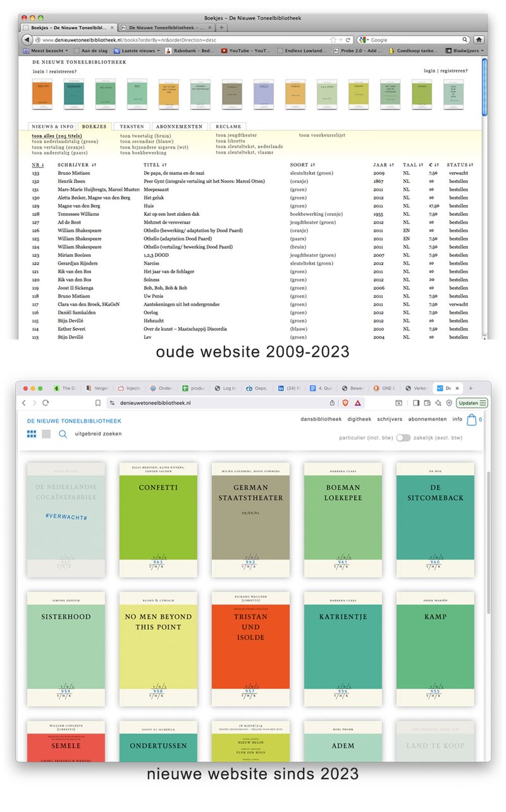
Task: Click bestellen for Peer Gynt
Action: coord(459,181)
